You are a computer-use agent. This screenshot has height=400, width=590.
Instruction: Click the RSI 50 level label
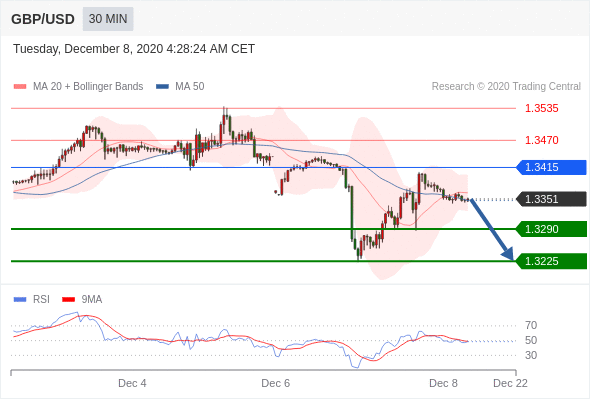coord(531,341)
